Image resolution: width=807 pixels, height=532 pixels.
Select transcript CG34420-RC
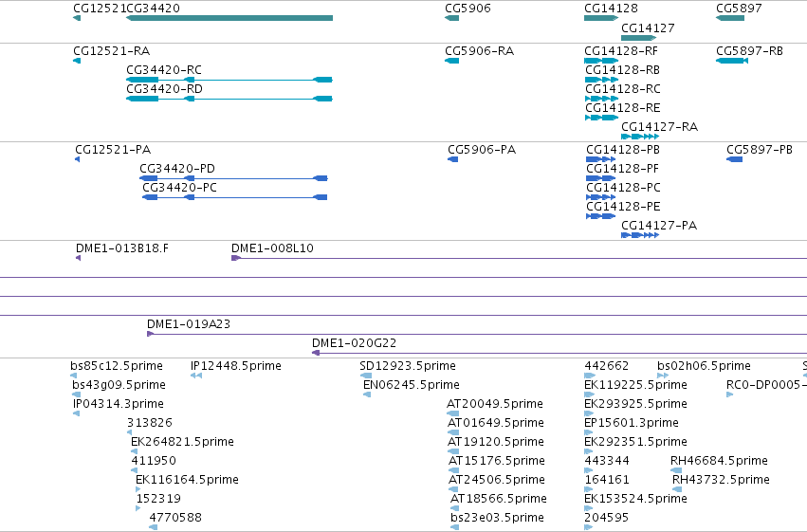(x=229, y=80)
